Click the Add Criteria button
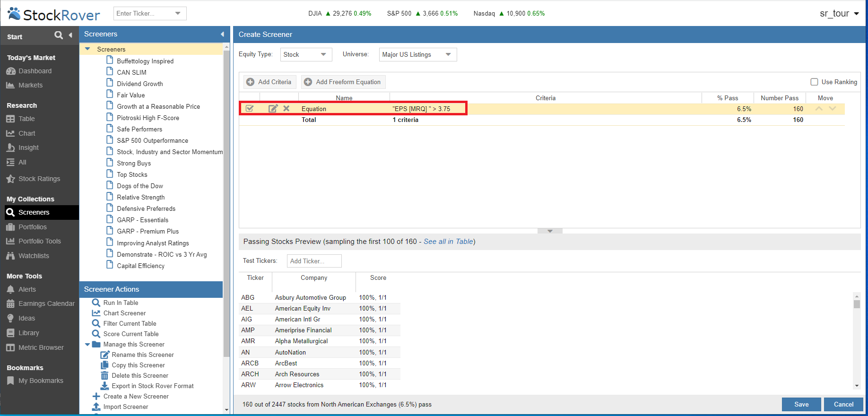The image size is (868, 416). [269, 82]
